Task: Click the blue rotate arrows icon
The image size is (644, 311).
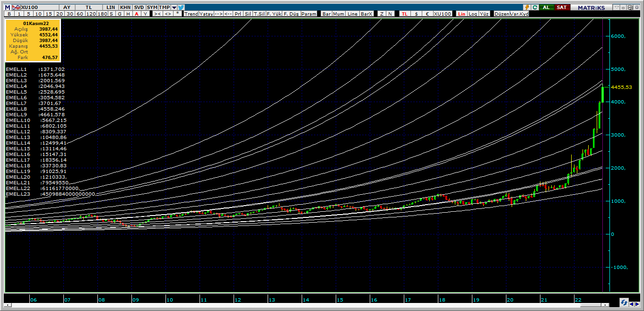Action: point(624,302)
